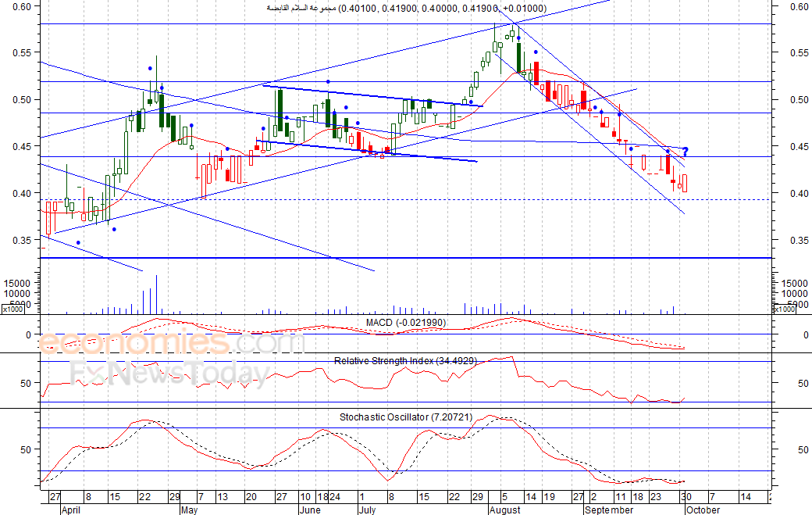Image resolution: width=812 pixels, height=515 pixels.
Task: Click the x1000 multiplier box on left side
Action: (13, 309)
